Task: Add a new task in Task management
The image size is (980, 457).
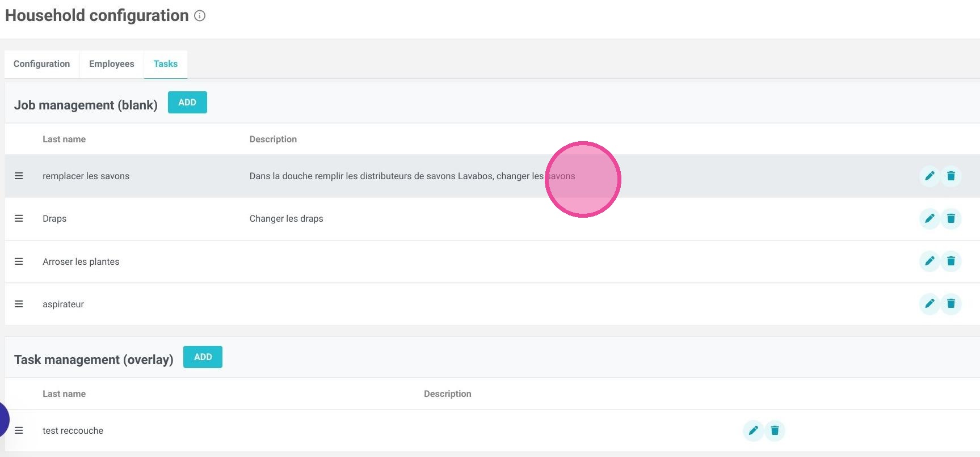Action: tap(203, 357)
